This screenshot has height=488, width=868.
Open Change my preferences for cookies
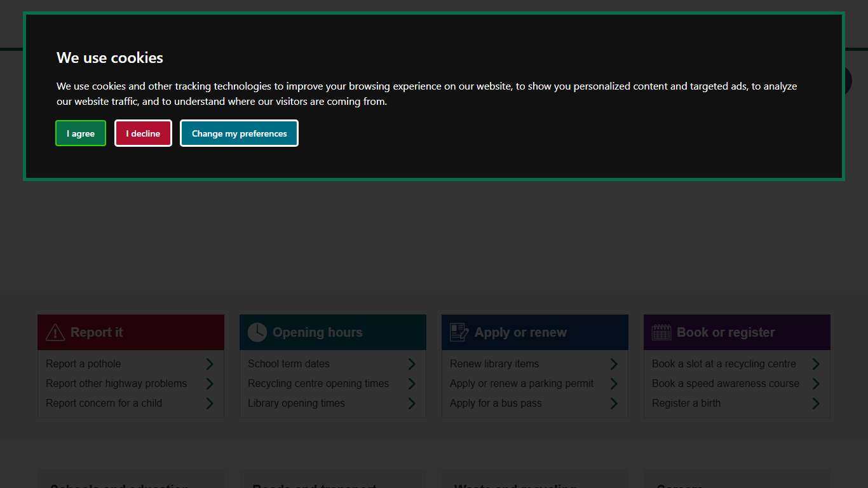click(239, 133)
